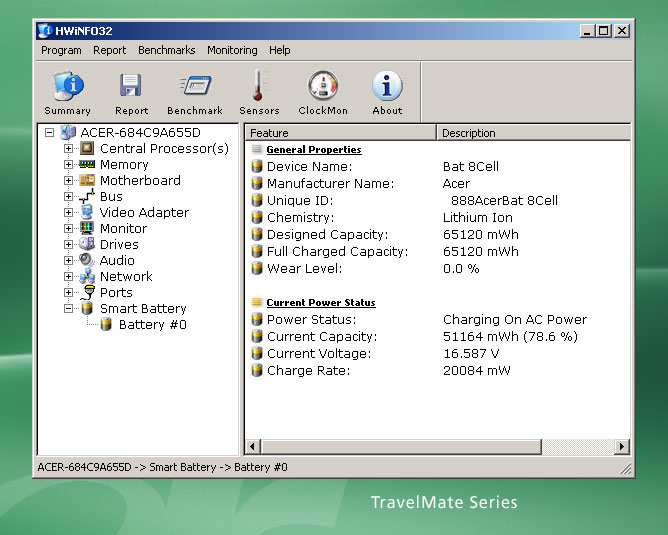Click the Drives icon in tree
Viewport: 668px width, 535px height.
(87, 244)
